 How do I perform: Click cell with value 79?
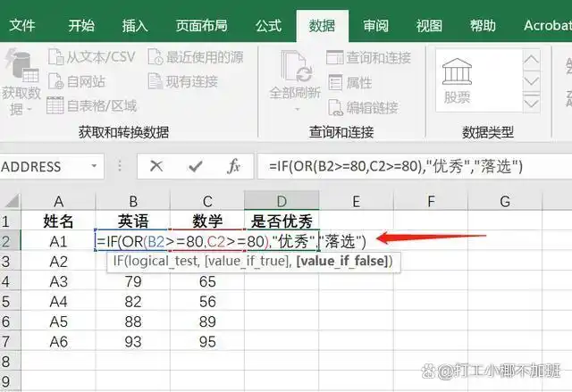(x=133, y=281)
